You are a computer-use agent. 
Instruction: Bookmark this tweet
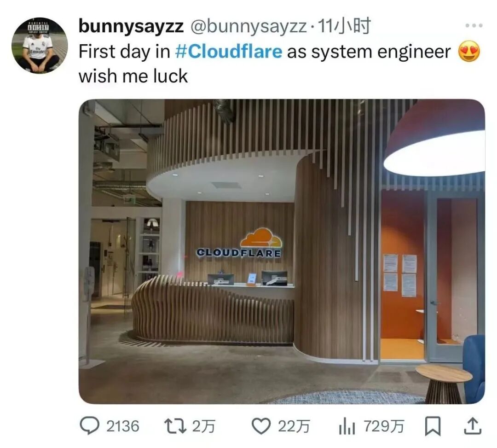[432, 426]
